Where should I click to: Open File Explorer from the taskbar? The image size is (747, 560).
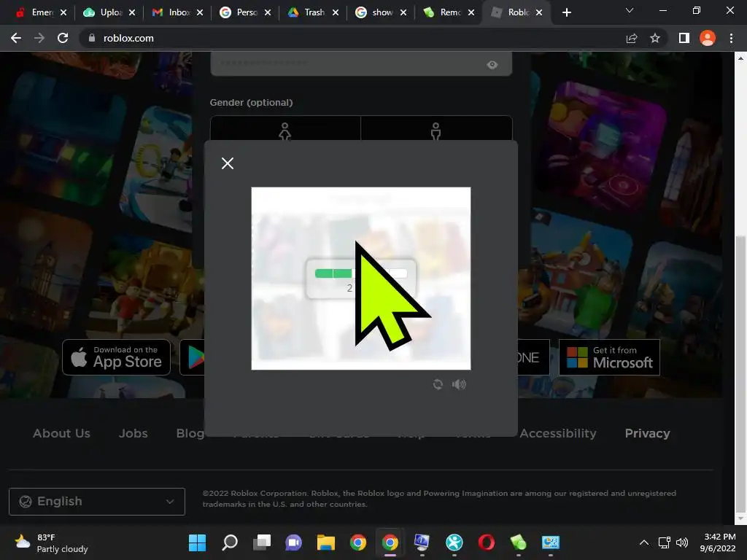[326, 542]
